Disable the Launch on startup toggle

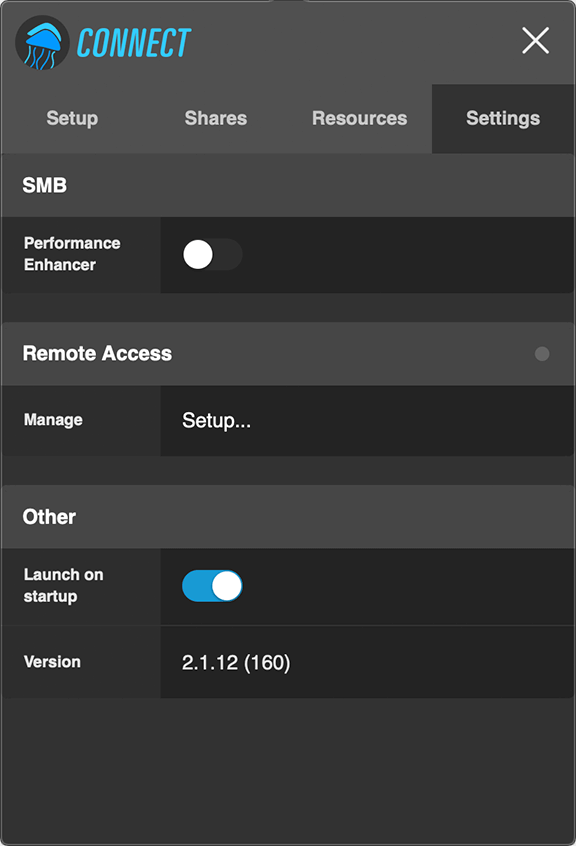point(212,586)
